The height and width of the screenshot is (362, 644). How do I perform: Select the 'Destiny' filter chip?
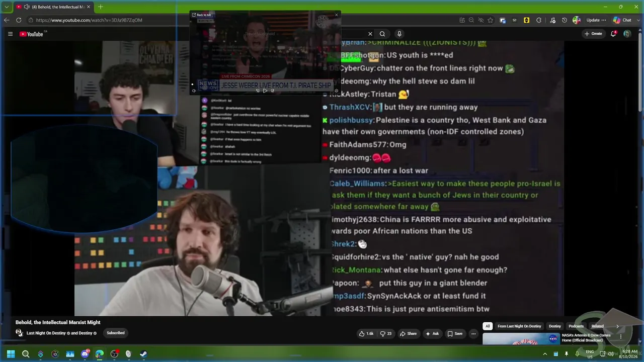click(x=555, y=326)
